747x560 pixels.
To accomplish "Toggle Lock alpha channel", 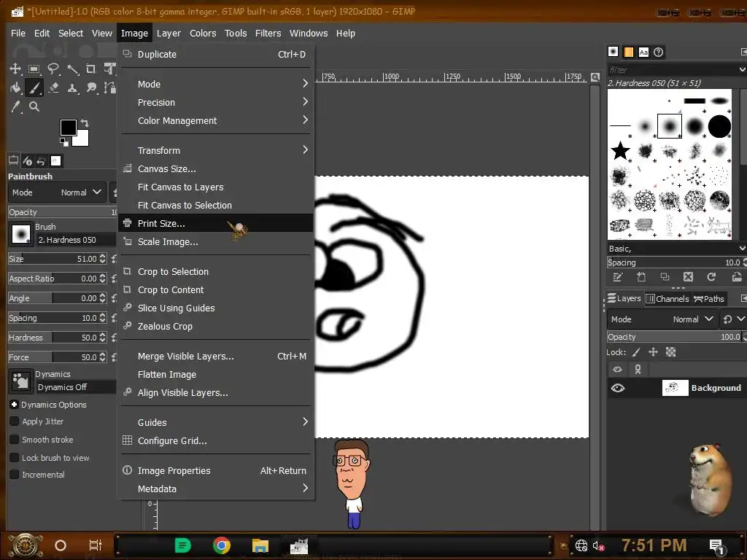I will (x=671, y=352).
